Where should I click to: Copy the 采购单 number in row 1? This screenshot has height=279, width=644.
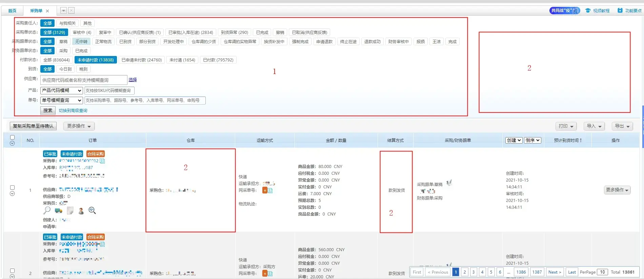(102, 161)
